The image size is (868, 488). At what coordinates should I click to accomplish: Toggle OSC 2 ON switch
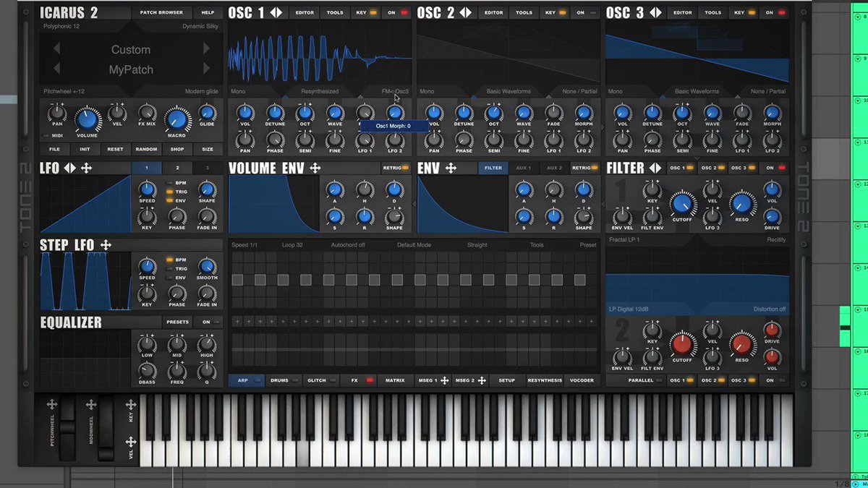(x=586, y=12)
